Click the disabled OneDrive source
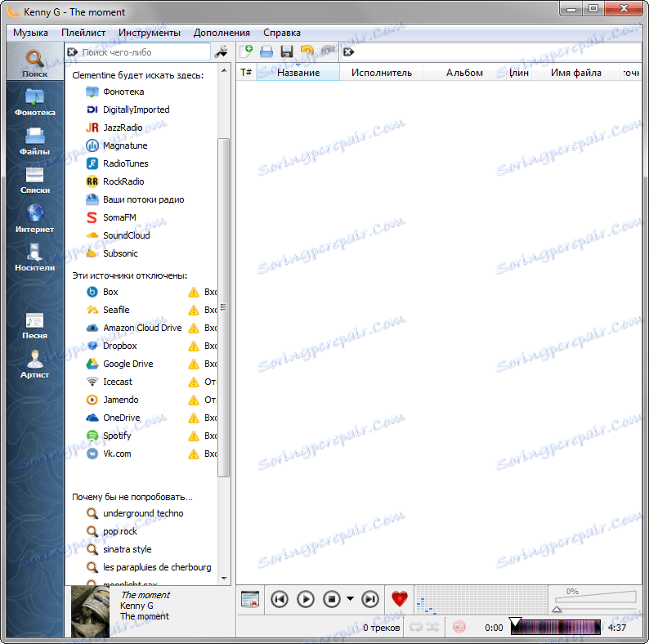Screen dimensions: 649x644 click(113, 418)
